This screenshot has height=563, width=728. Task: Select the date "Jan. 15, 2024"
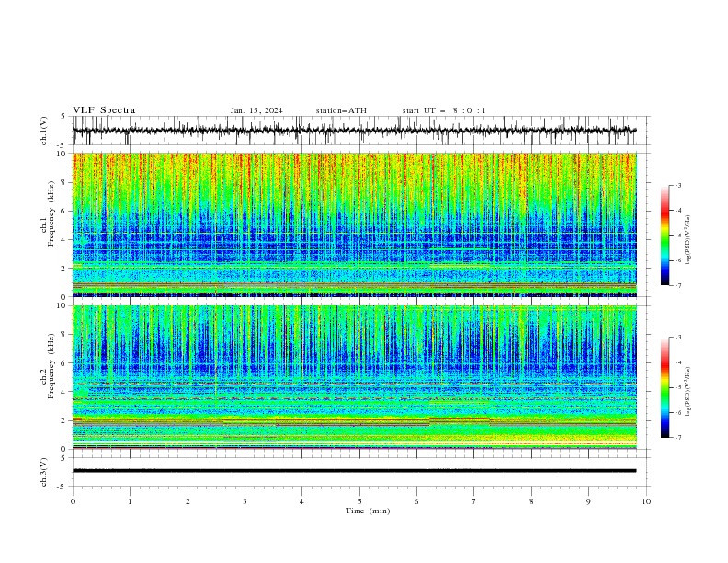click(x=256, y=110)
